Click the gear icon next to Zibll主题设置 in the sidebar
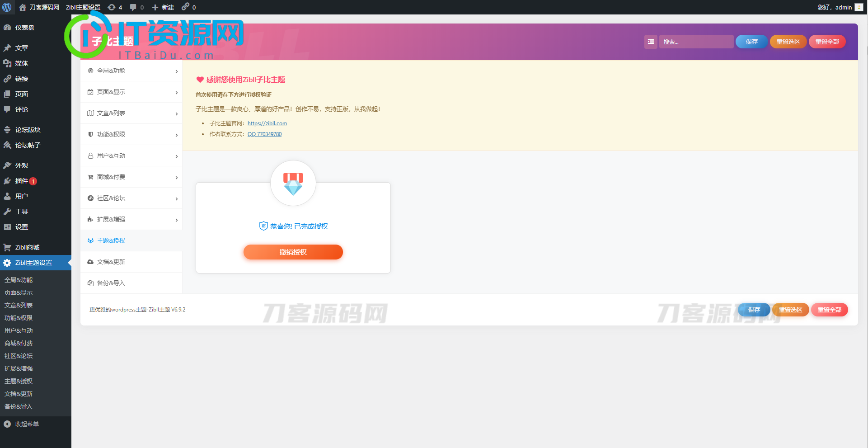The image size is (868, 448). click(x=7, y=263)
